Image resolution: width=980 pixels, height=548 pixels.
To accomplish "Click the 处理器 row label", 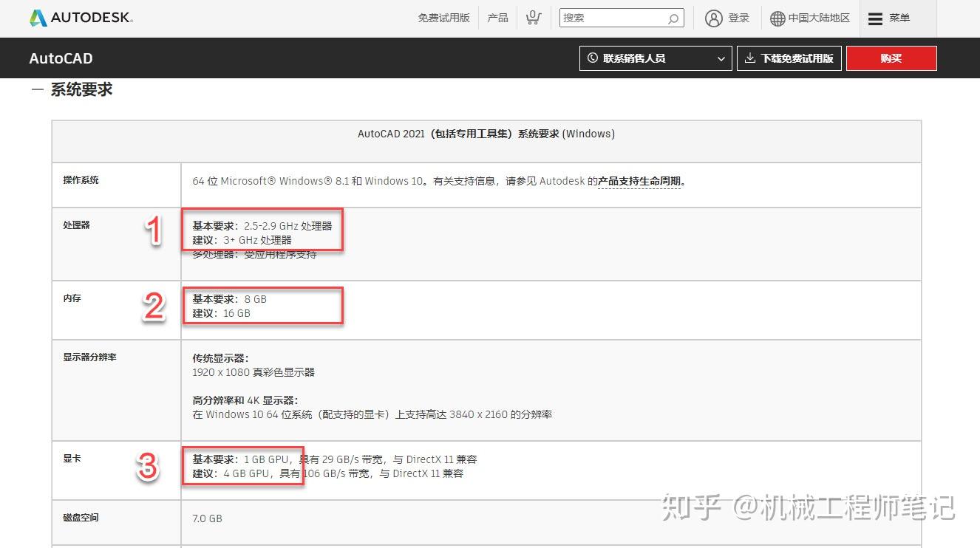I will (76, 225).
